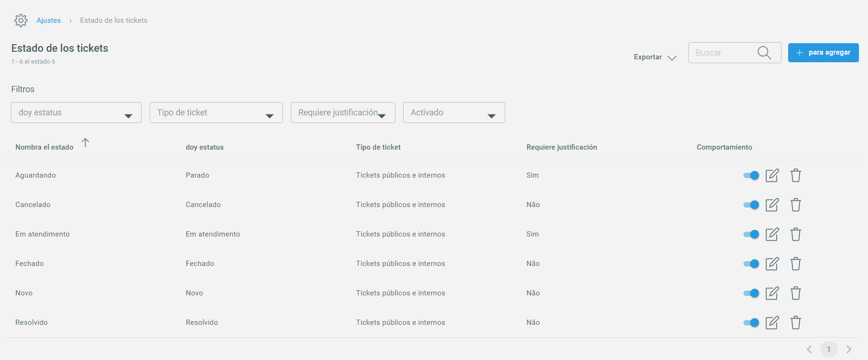The width and height of the screenshot is (868, 360).
Task: Edit the Em atendimento status row
Action: 772,234
